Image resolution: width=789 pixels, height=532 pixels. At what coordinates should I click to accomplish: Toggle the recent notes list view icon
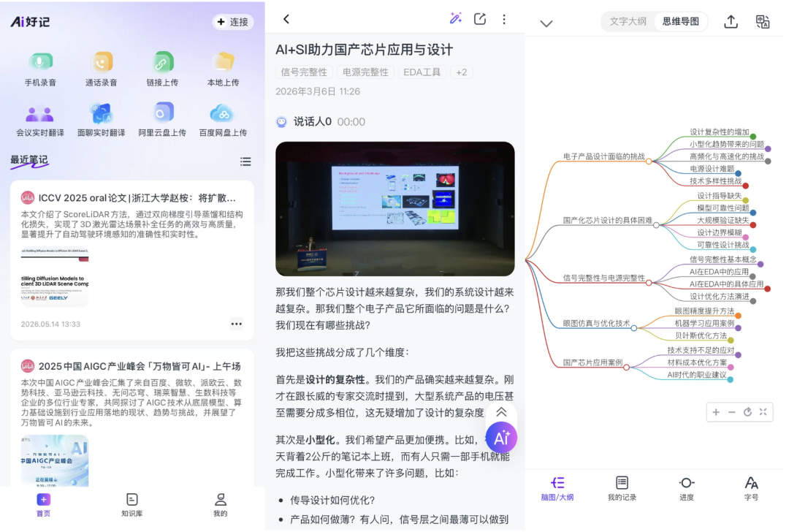(x=245, y=161)
